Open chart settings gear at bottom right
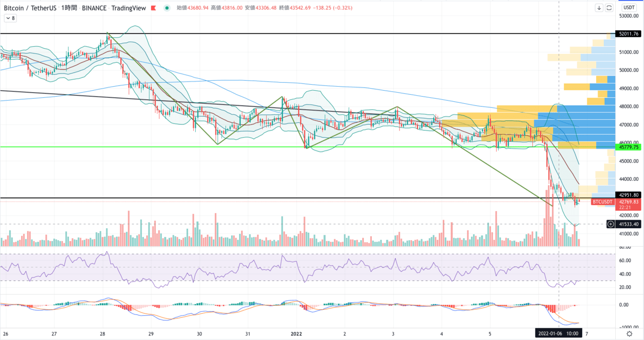Screen dimensions: 644x340 [x=629, y=333]
